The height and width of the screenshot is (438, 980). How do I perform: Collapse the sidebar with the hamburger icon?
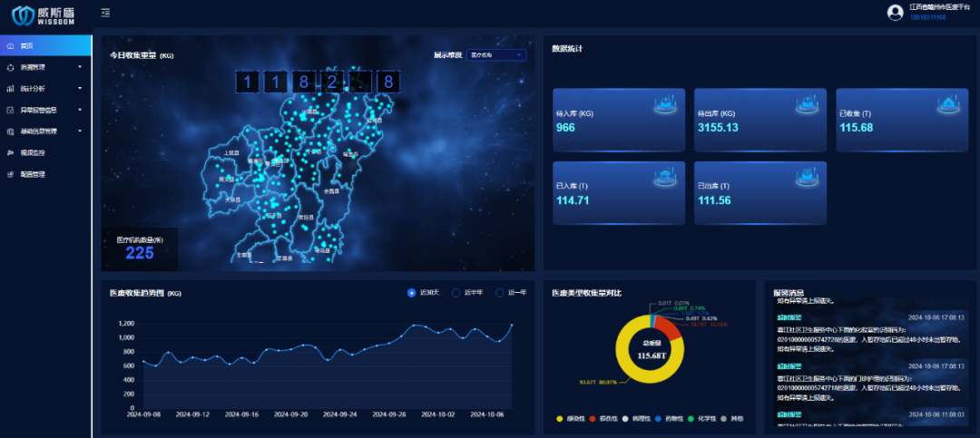105,13
